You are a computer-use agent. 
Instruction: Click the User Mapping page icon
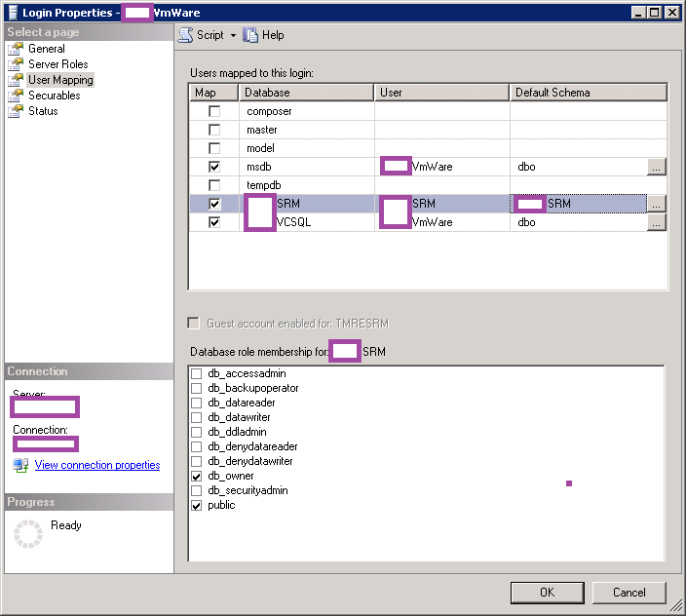pyautogui.click(x=16, y=80)
